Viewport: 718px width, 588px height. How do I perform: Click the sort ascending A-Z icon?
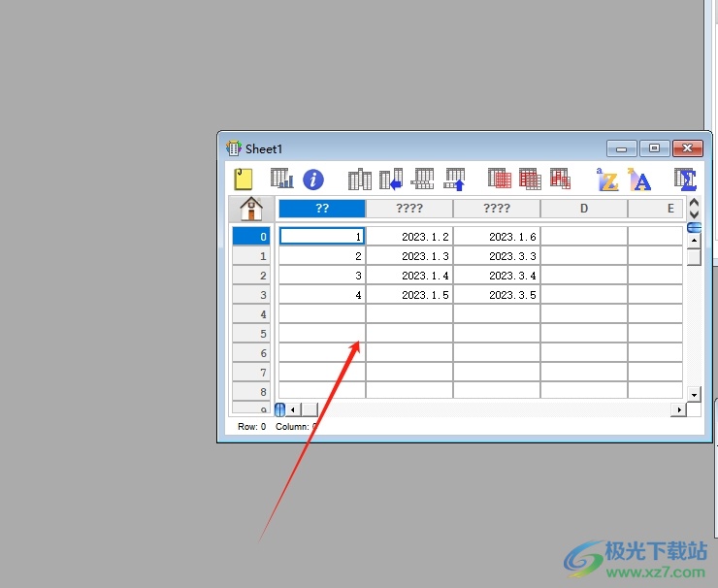coord(607,179)
